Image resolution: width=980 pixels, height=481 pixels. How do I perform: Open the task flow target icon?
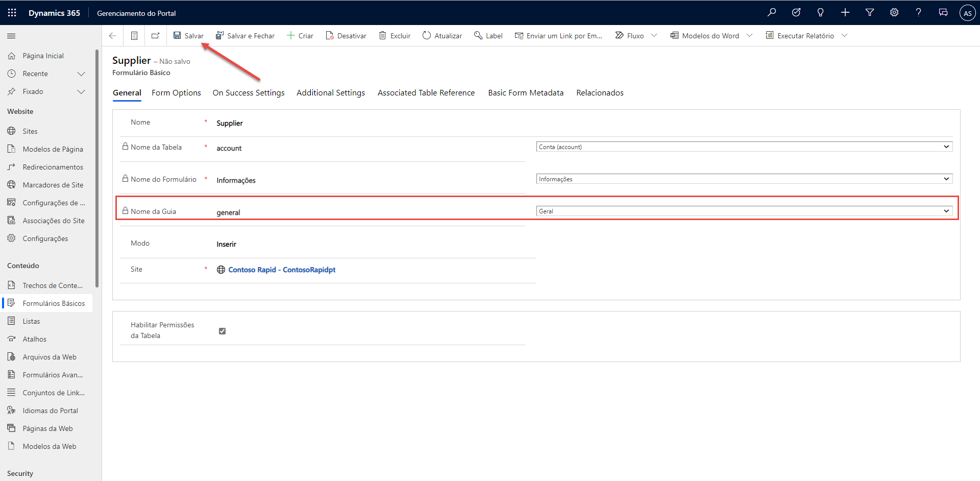pyautogui.click(x=796, y=13)
